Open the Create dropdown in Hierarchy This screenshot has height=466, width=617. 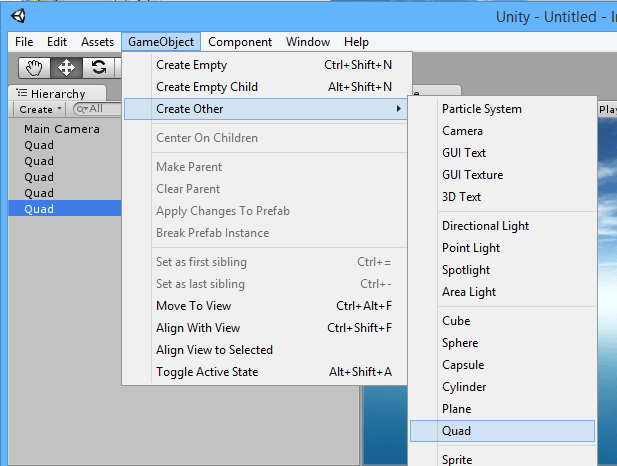(40, 109)
